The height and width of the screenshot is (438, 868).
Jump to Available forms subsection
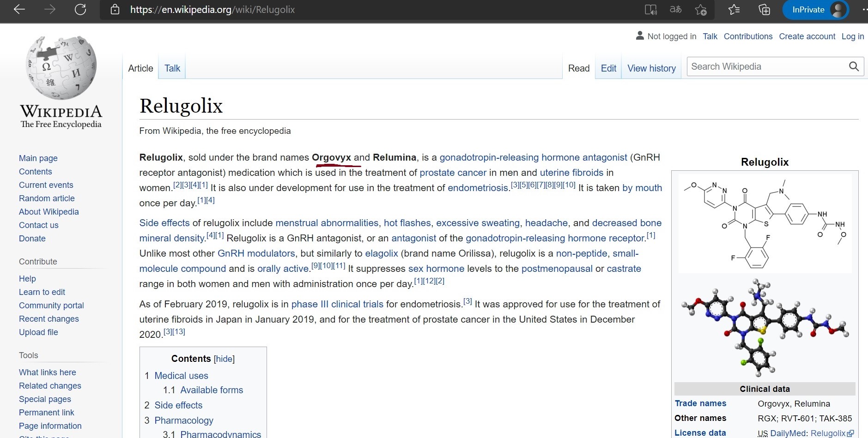tap(212, 390)
